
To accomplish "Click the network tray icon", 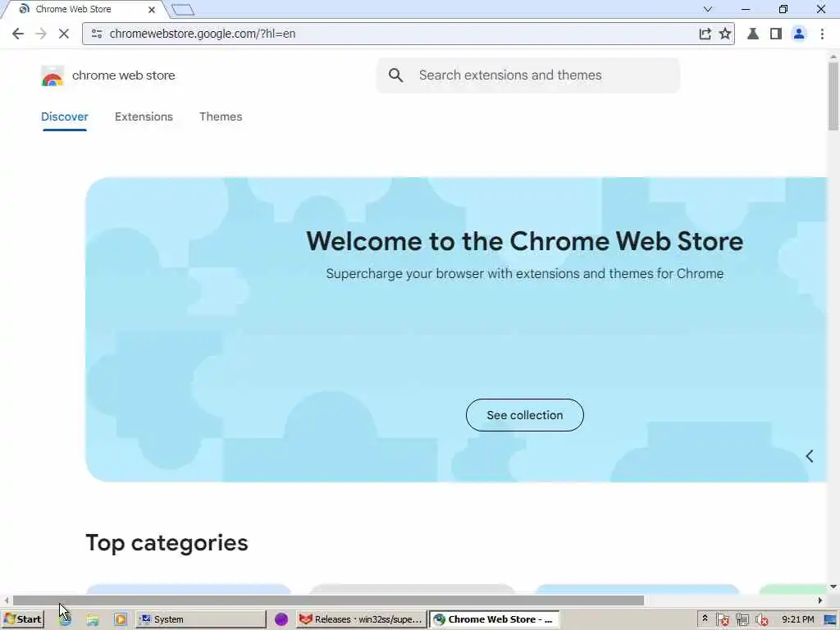I will click(x=742, y=620).
